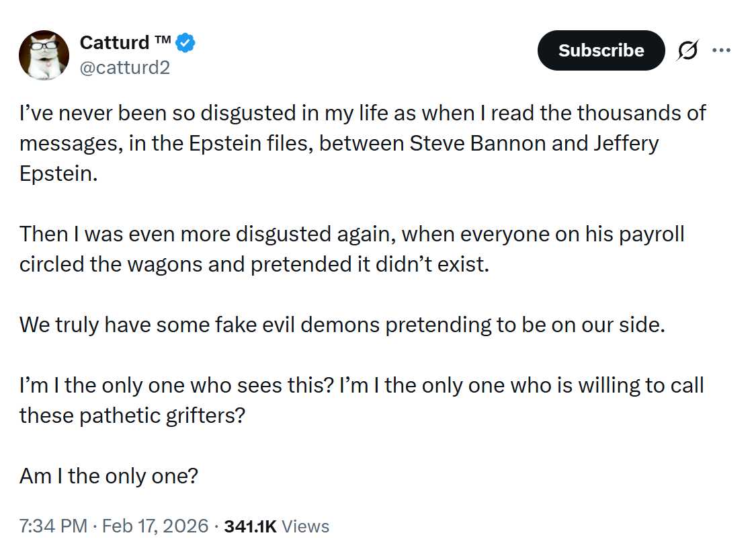Click the ™ symbol after Catturd

[163, 41]
